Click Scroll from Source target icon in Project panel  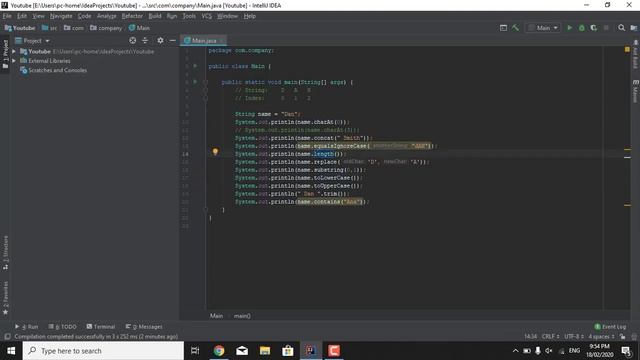point(133,40)
